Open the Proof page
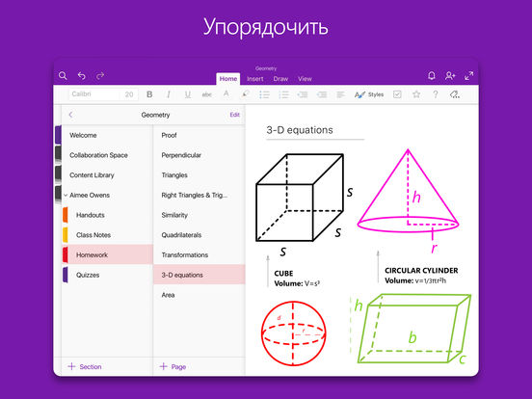532x399 pixels. pyautogui.click(x=199, y=135)
